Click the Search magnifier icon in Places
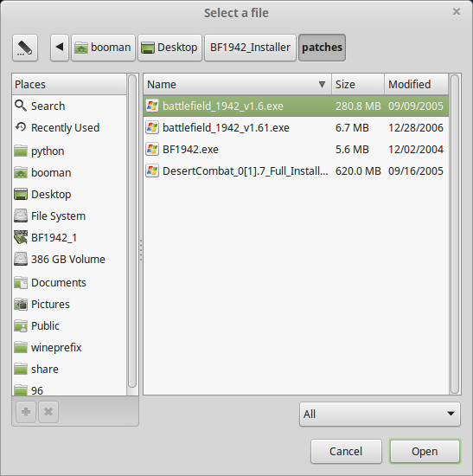473x476 pixels. [21, 106]
